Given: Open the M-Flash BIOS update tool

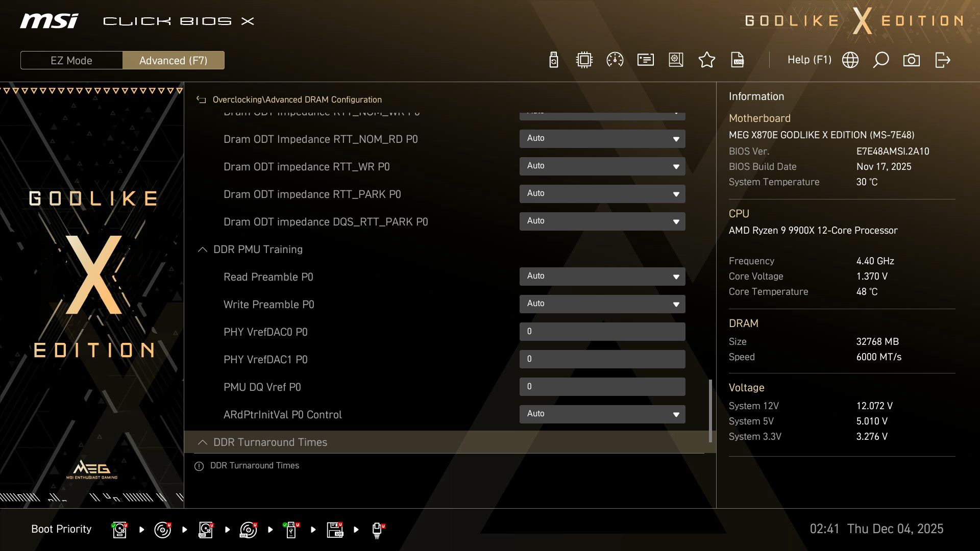Looking at the screenshot, I should [x=553, y=60].
